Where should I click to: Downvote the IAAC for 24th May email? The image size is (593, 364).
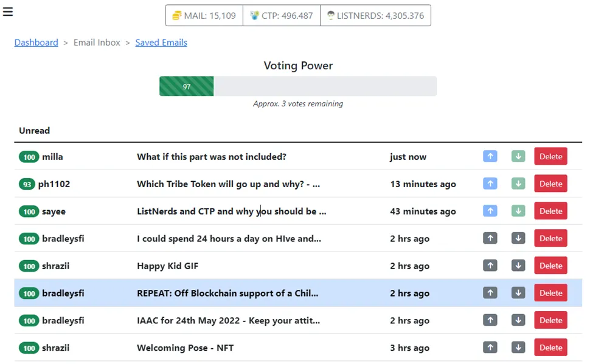518,320
